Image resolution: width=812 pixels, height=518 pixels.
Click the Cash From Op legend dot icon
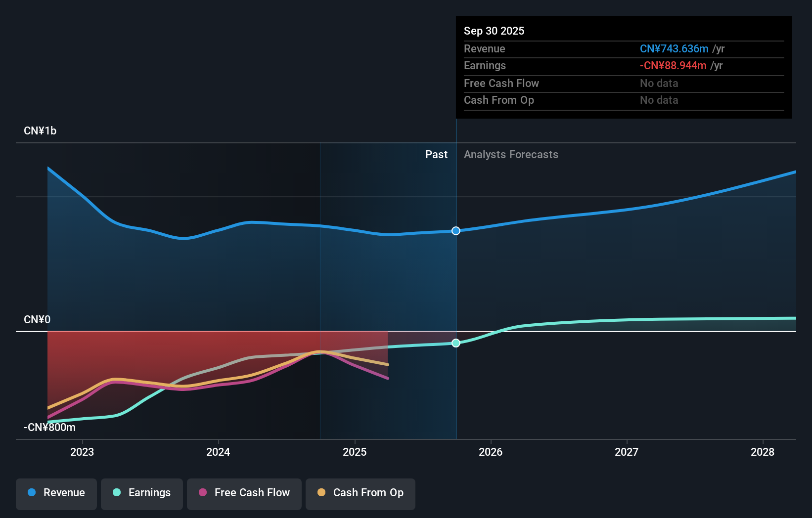pos(322,493)
